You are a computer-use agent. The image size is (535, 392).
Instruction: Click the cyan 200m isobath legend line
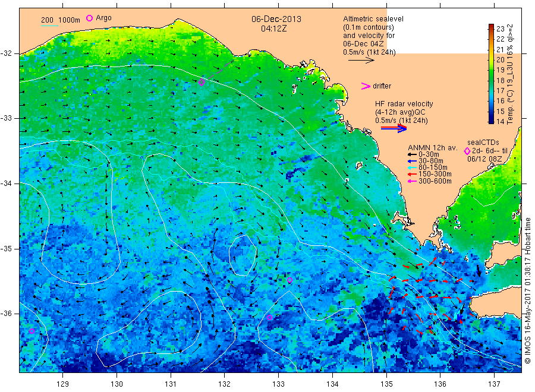click(49, 26)
